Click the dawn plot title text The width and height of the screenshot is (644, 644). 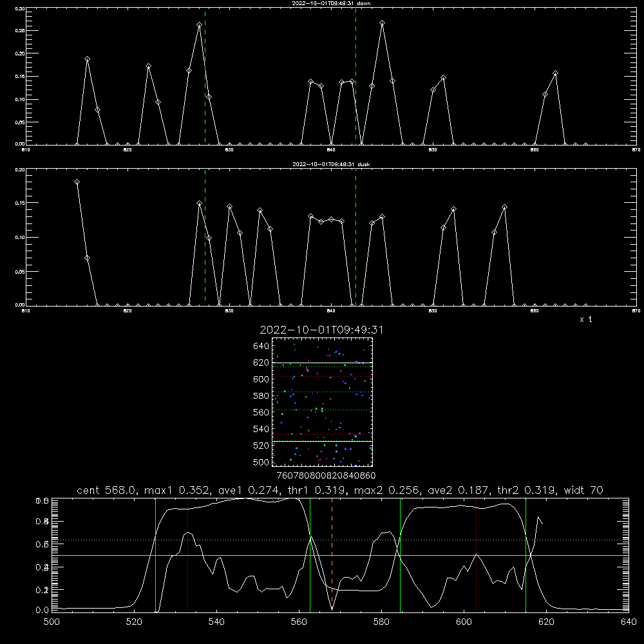coord(331,3)
